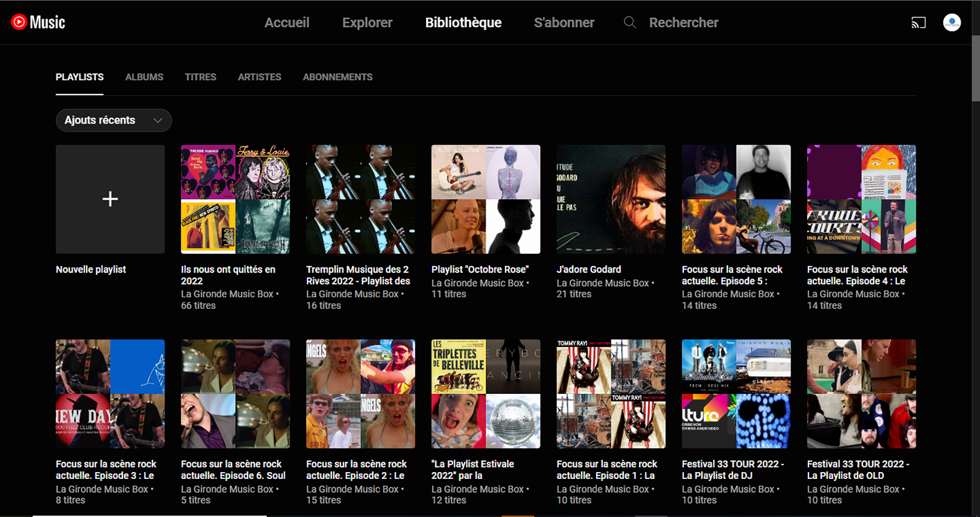Click La Gironde Music Box under Octobre Rose
Screen dimensions: 980x517
tap(478, 283)
